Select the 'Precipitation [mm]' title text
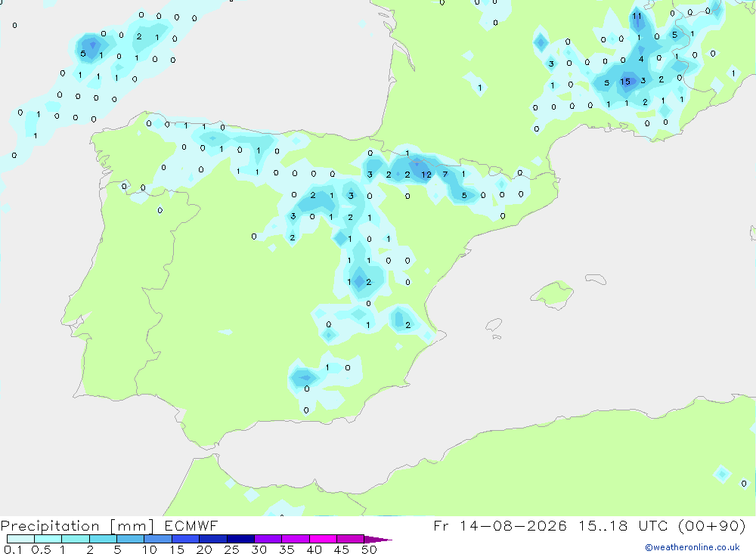The width and height of the screenshot is (756, 554). 77,526
